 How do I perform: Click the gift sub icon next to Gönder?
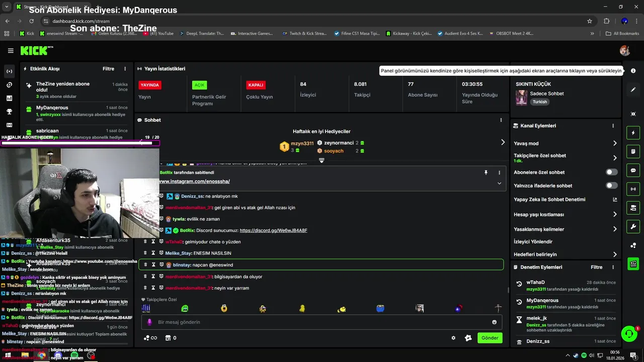[x=468, y=338]
